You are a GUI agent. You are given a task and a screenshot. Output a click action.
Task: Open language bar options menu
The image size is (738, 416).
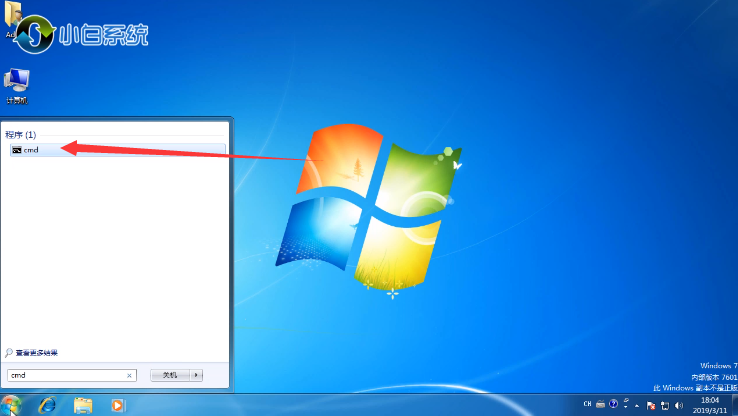click(x=625, y=407)
